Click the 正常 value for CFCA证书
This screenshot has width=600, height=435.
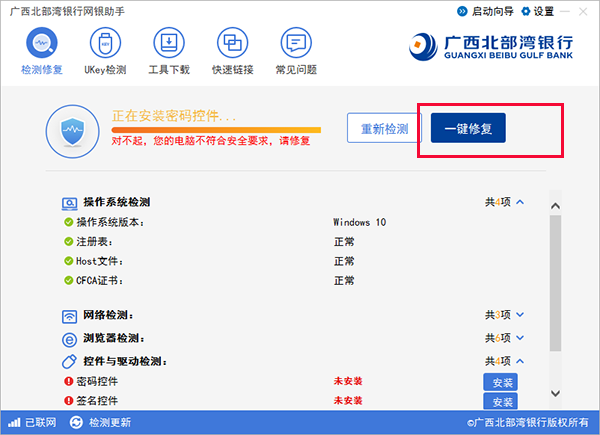344,281
